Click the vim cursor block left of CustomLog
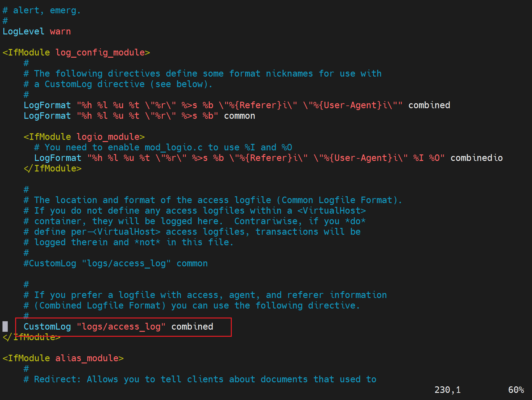Viewport: 532px width, 400px height. pos(5,327)
